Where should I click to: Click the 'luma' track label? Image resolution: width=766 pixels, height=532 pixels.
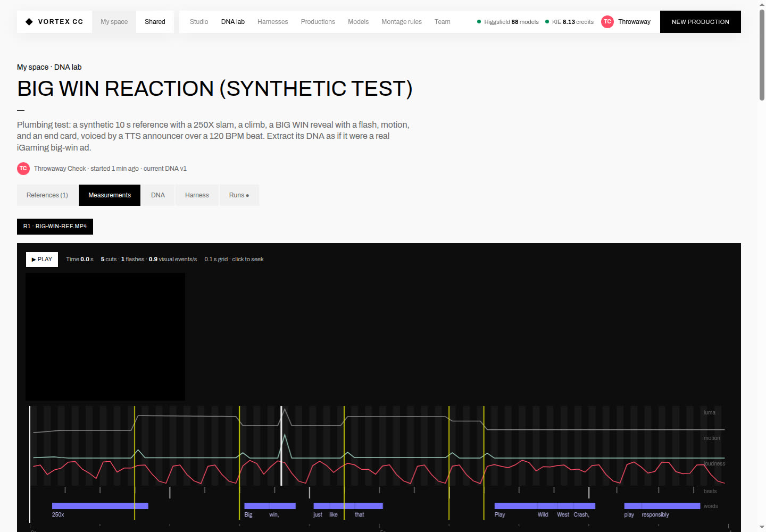[710, 413]
